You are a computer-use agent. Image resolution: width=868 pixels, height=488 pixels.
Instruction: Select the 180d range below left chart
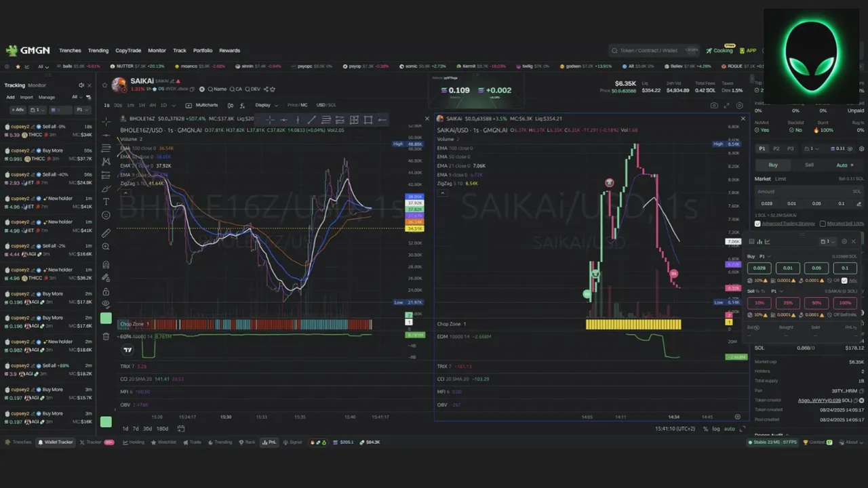162,428
